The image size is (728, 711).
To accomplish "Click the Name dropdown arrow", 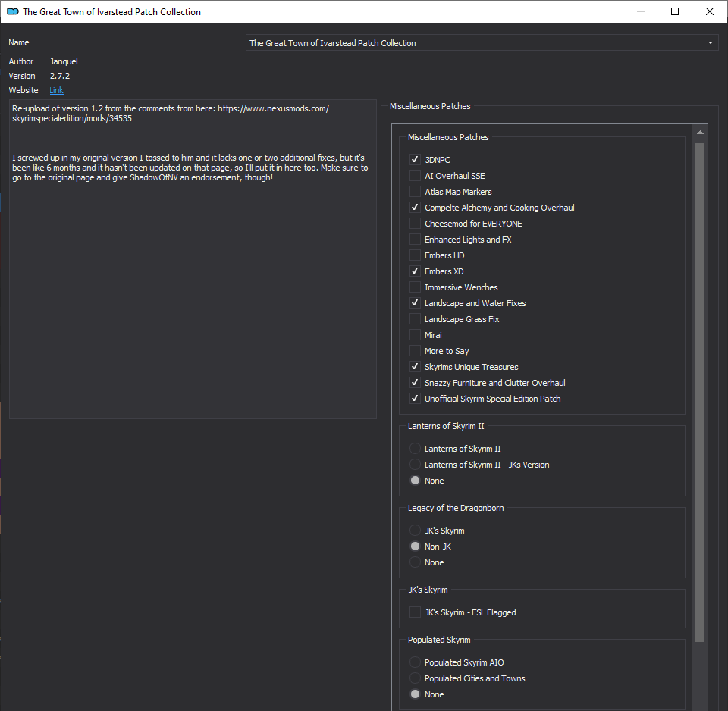I will point(711,42).
